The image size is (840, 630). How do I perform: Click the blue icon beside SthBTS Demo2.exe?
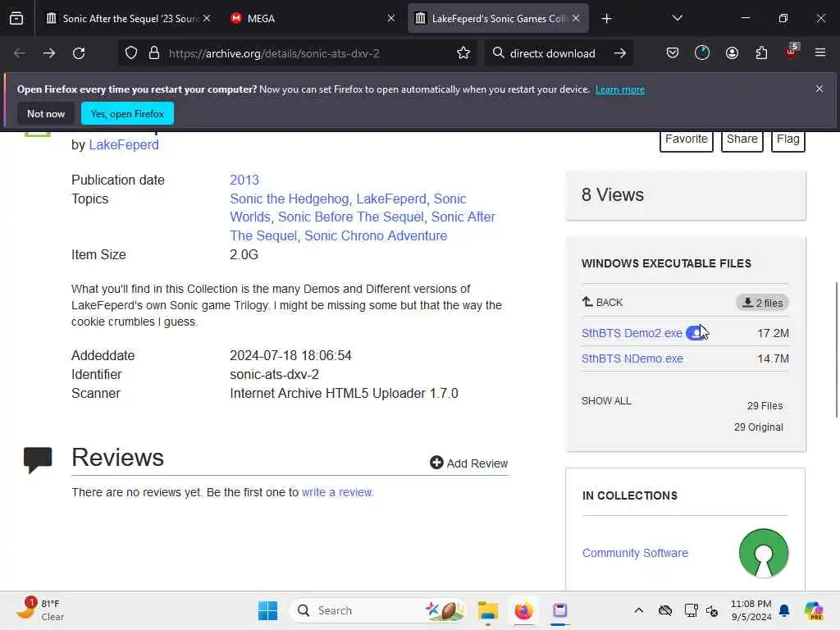(696, 333)
